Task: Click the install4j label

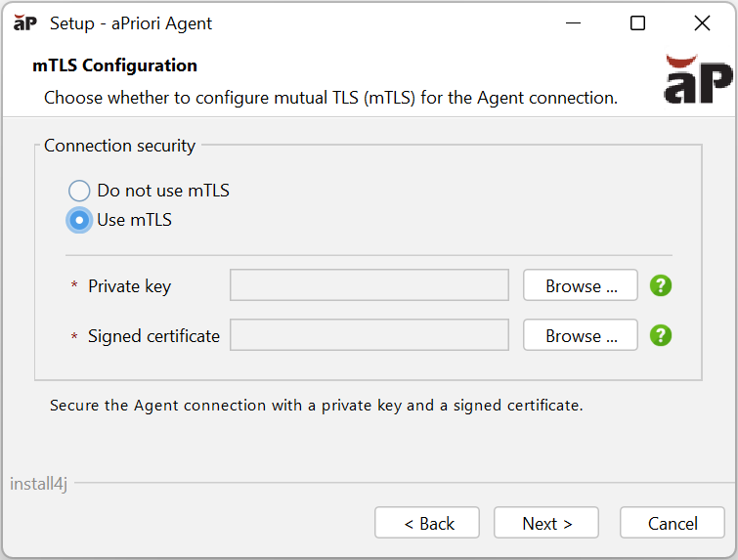Action: pos(38,484)
